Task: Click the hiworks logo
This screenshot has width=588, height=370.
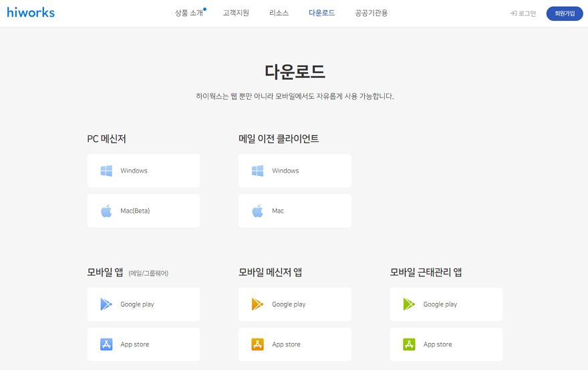Action: [31, 13]
